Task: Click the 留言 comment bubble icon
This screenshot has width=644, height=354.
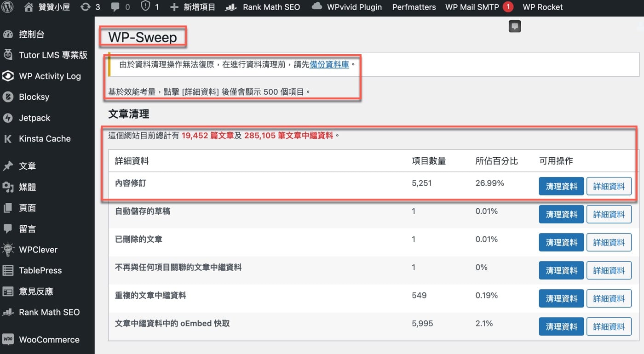Action: tap(8, 228)
